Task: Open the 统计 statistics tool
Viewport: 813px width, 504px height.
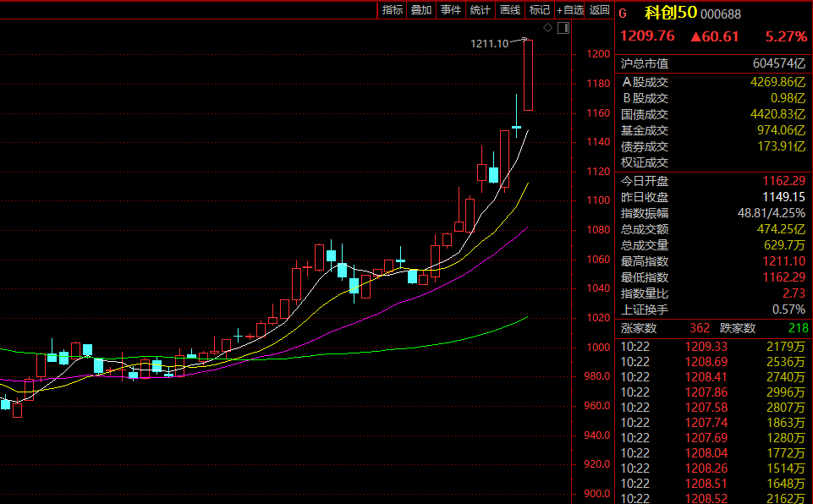Action: [480, 10]
